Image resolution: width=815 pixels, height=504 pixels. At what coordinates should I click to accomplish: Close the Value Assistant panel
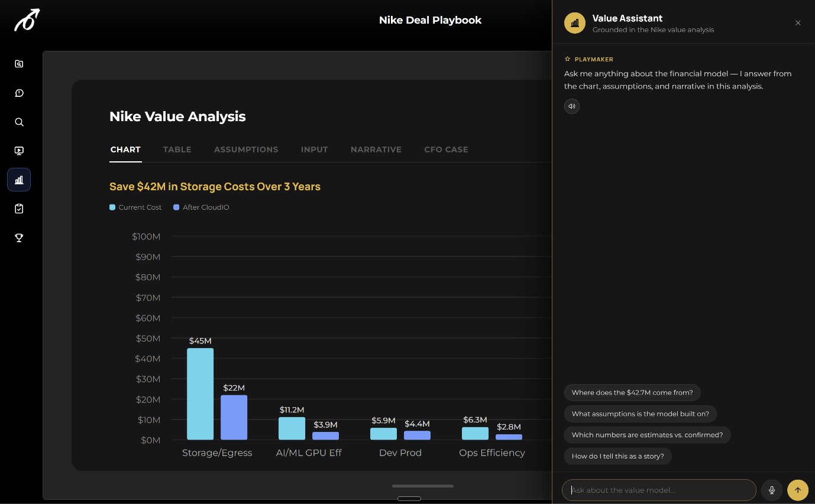coord(798,23)
